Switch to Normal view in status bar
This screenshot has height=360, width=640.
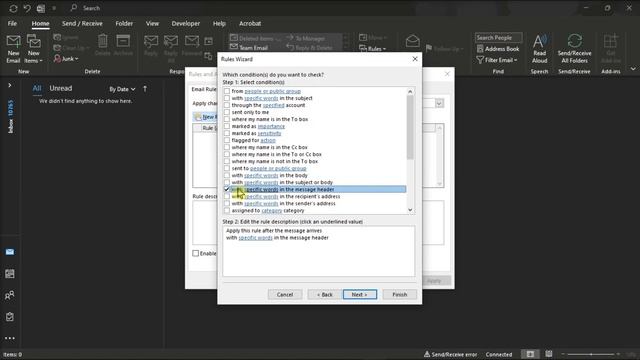[x=530, y=354]
